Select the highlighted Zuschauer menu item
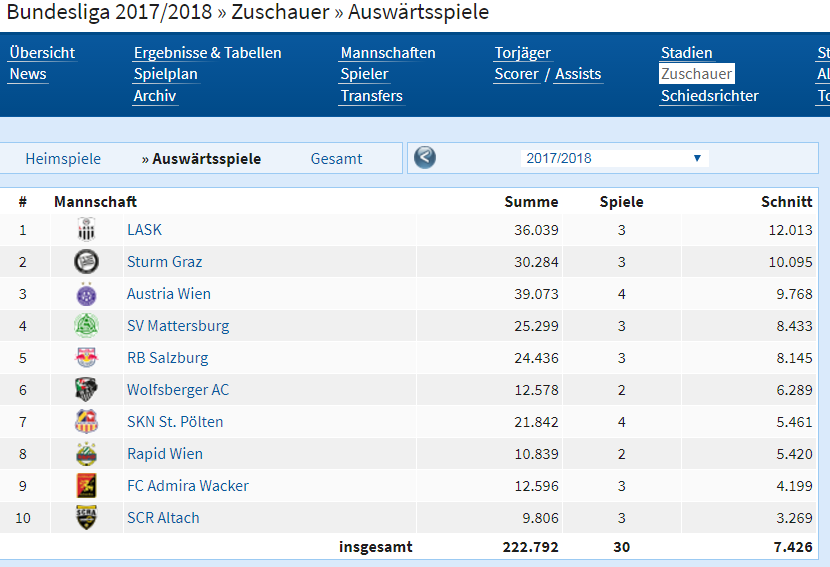 point(697,74)
